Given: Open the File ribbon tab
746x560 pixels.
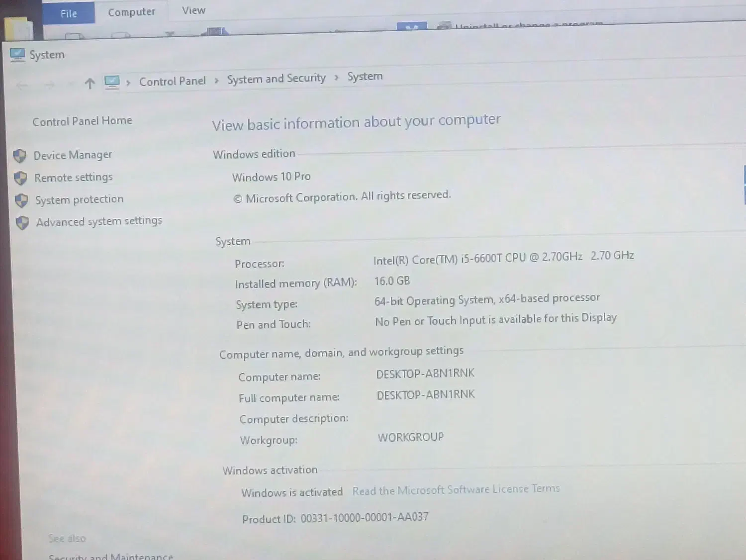Looking at the screenshot, I should tap(69, 13).
